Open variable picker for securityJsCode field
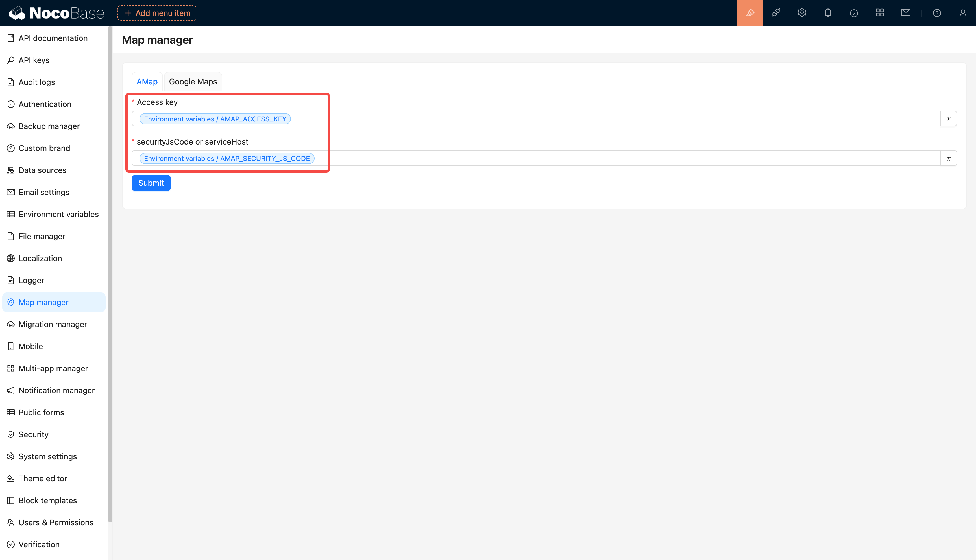Screen dimensions: 976x560 point(948,158)
